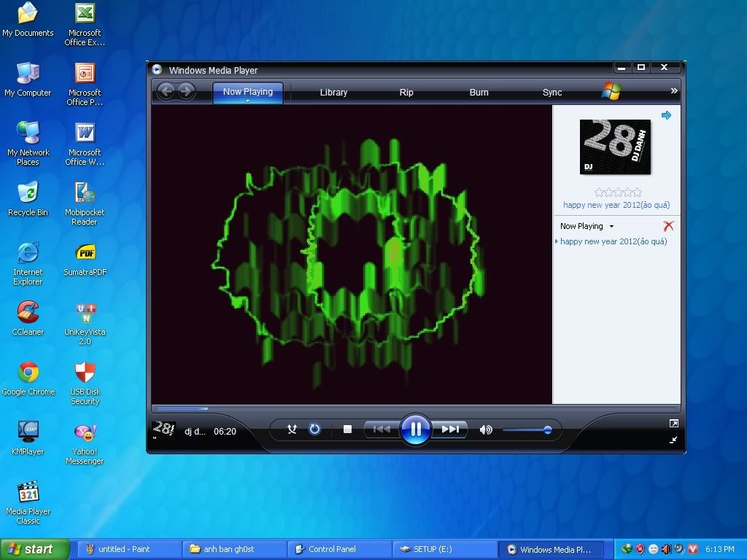Launch Google Chrome from desktop

[28, 378]
